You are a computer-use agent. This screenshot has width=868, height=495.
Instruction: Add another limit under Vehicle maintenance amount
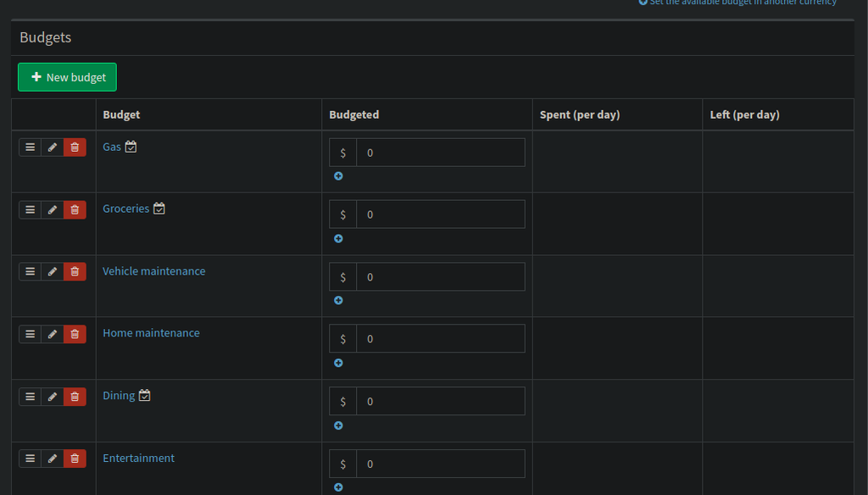[x=338, y=300]
